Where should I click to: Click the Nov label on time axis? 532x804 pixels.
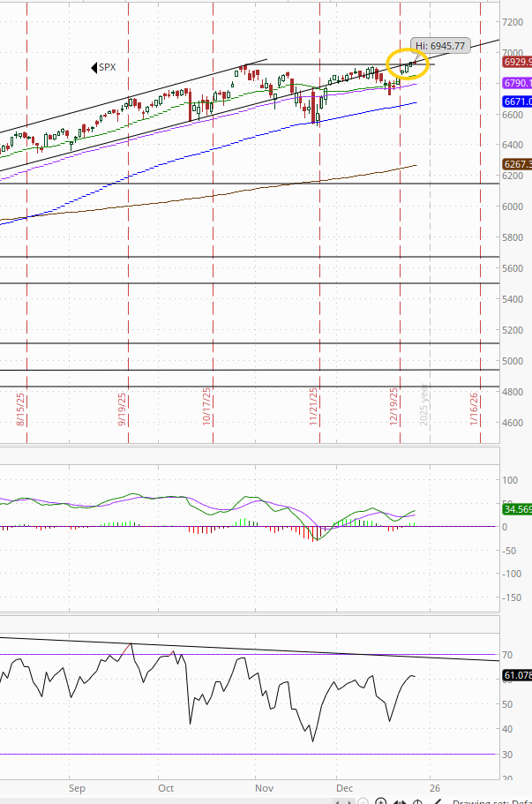[x=265, y=788]
